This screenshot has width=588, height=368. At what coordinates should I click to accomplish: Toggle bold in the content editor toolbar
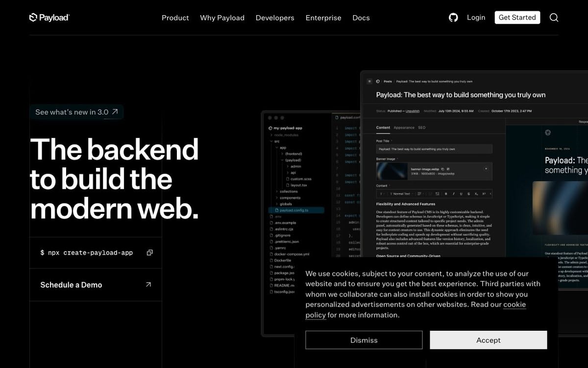tap(446, 194)
